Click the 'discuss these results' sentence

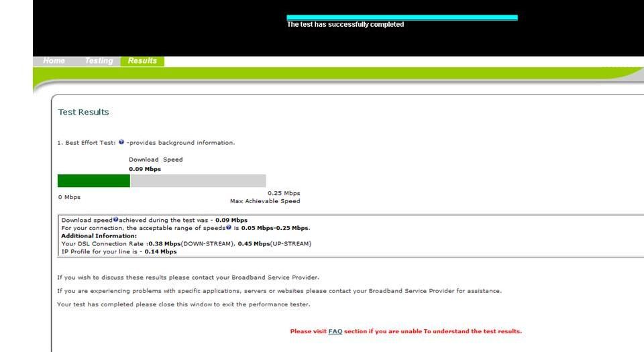(x=188, y=278)
